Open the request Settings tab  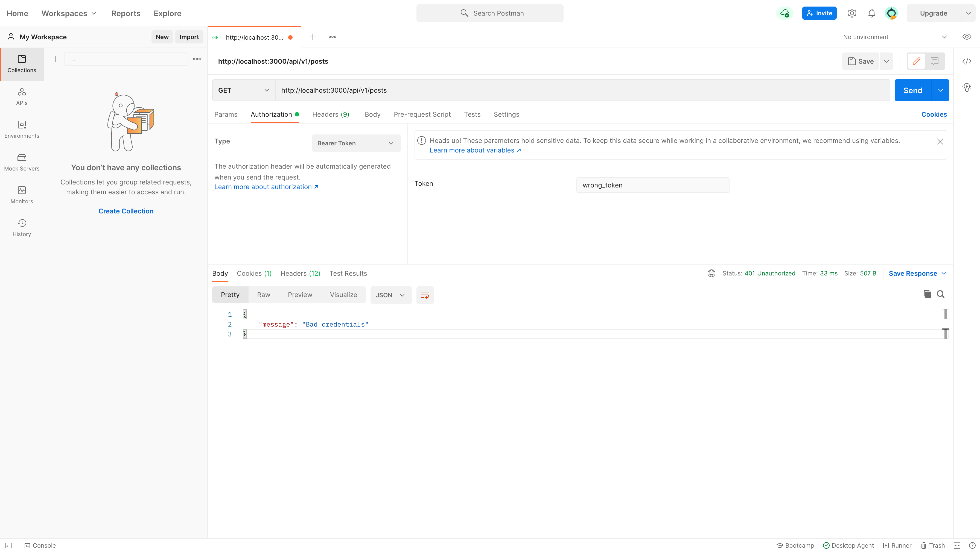point(506,114)
